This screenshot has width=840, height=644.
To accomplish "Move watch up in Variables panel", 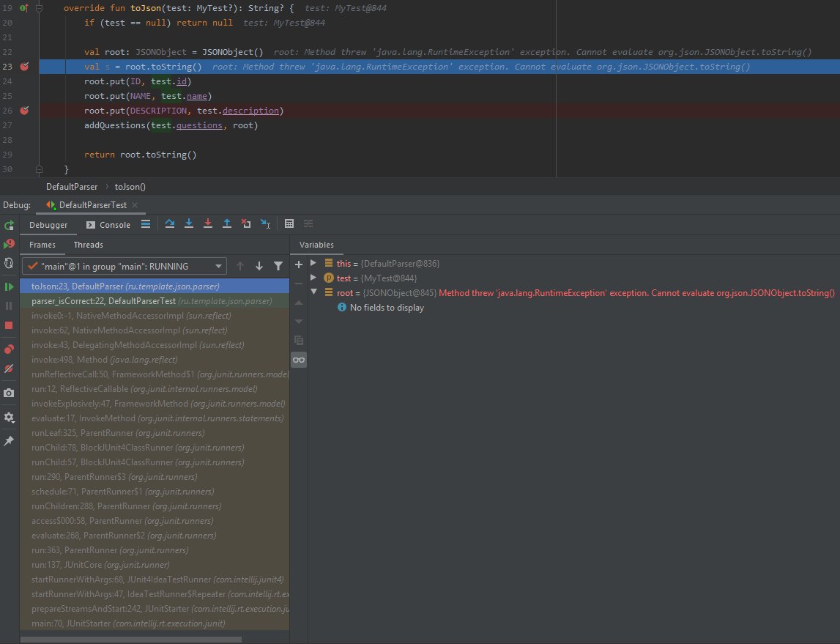I will click(x=299, y=303).
